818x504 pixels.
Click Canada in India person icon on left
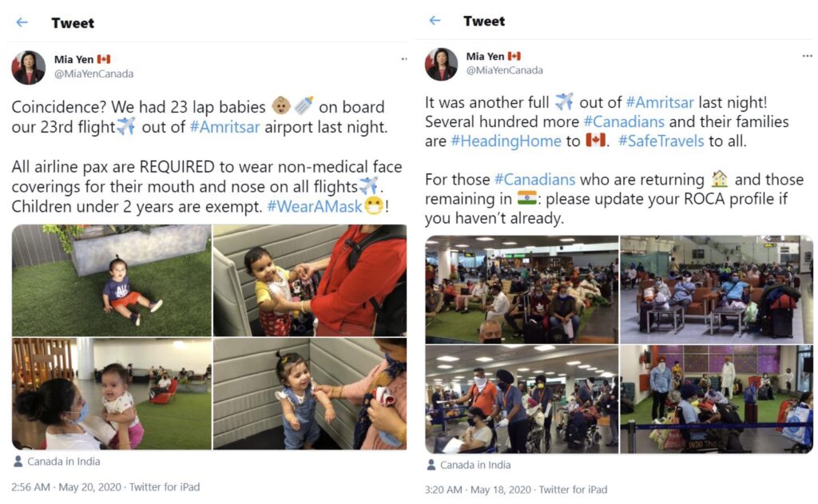(x=18, y=461)
